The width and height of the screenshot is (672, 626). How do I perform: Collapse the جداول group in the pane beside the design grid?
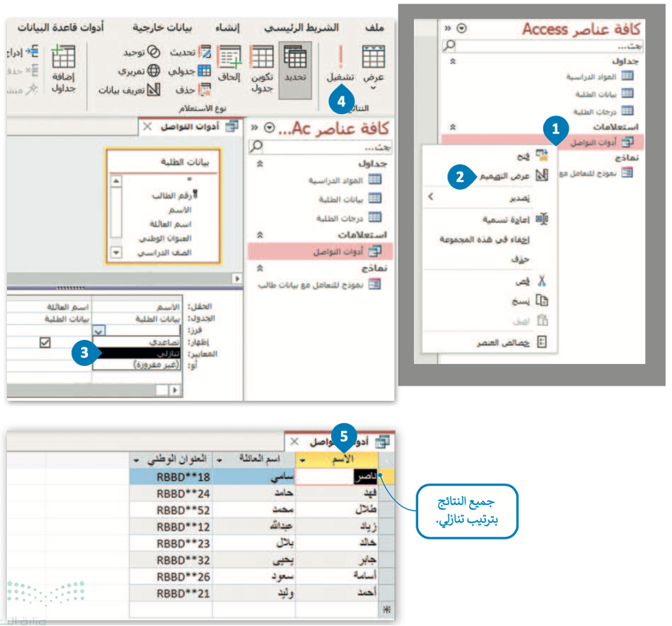(260, 164)
